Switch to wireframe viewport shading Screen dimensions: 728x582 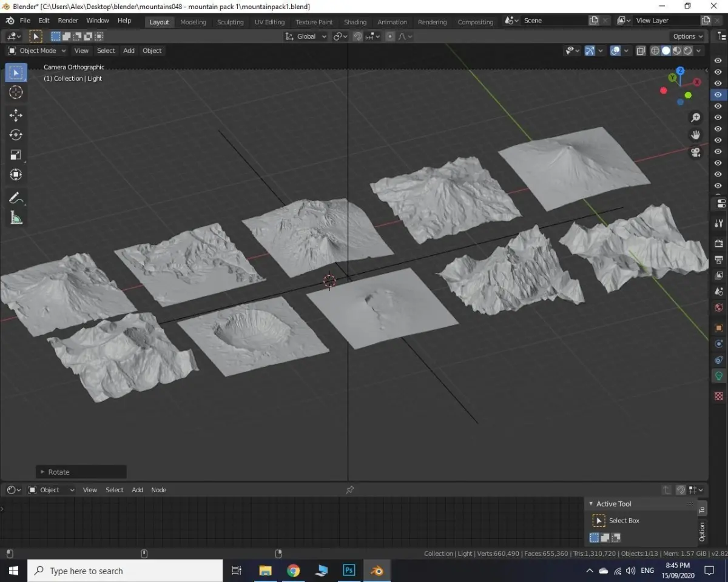(655, 51)
